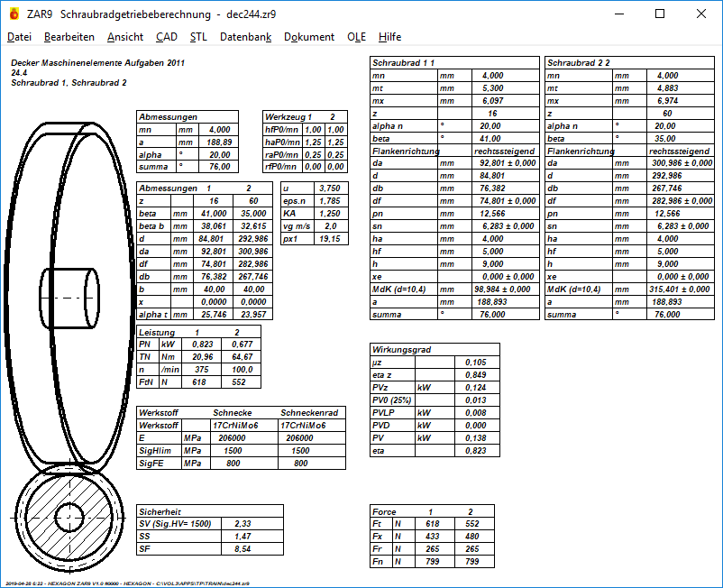Viewport: 723px width, 588px height.
Task: Minimize the ZAR9 window
Action: coord(618,14)
